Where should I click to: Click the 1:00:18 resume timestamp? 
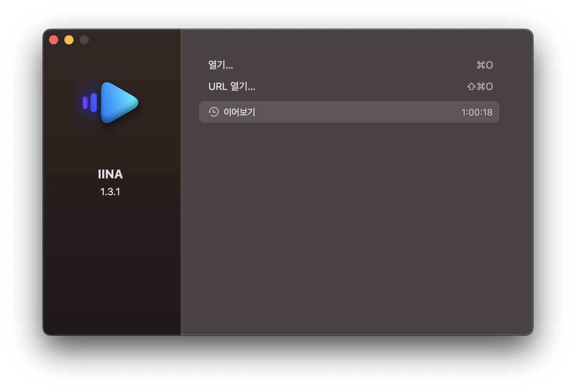477,112
